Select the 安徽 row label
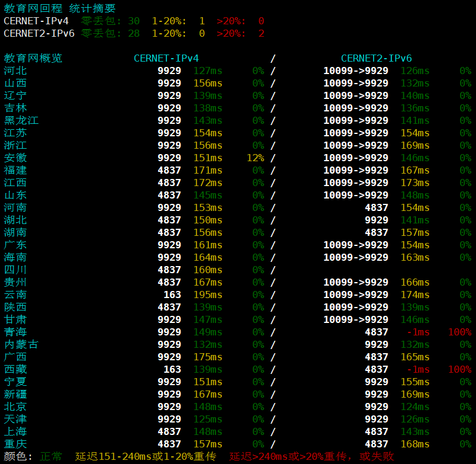The image size is (476, 464). (15, 158)
